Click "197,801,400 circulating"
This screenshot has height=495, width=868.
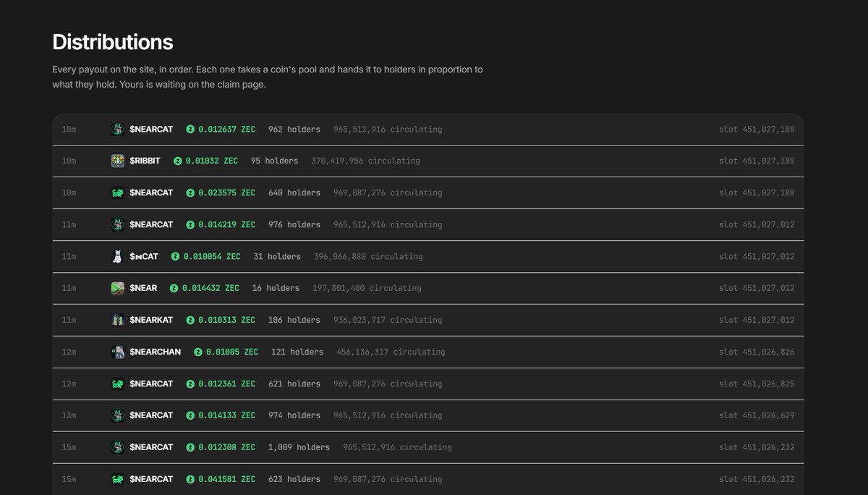coord(367,288)
